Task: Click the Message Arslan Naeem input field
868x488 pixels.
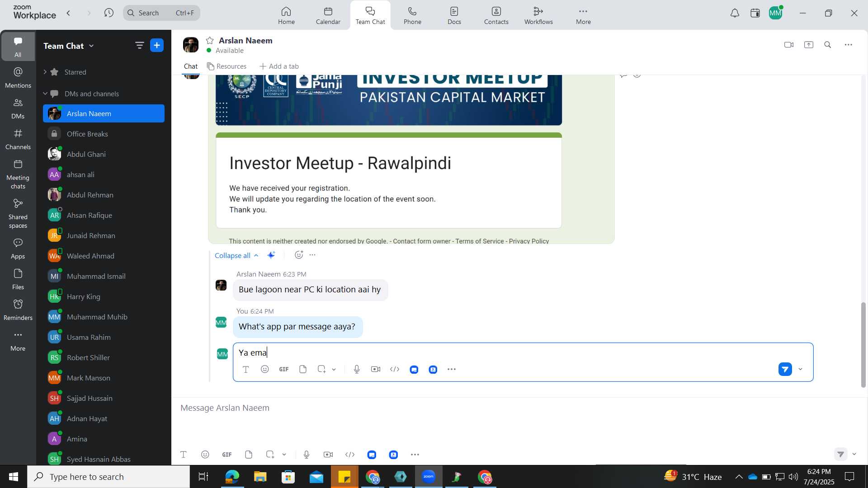Action: pos(515,408)
